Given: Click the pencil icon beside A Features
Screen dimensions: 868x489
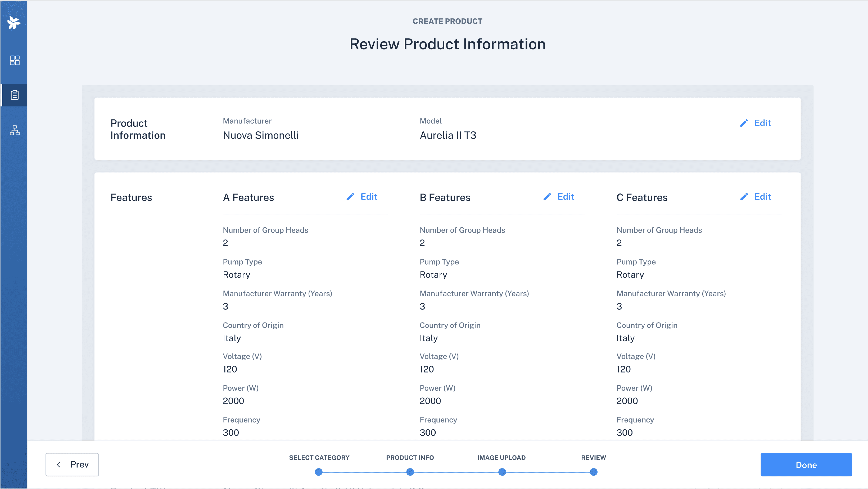Looking at the screenshot, I should pos(350,197).
